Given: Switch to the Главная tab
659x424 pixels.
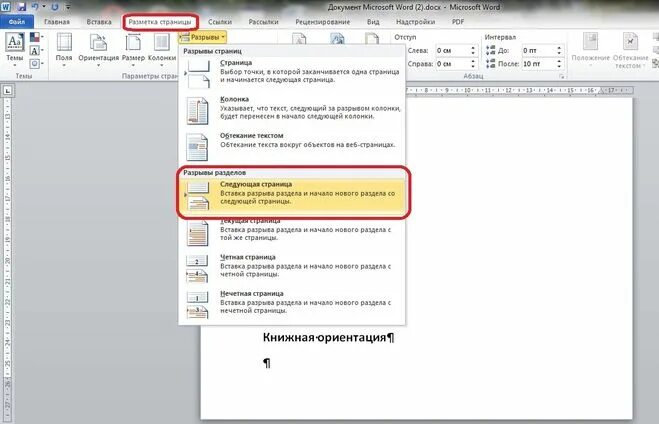Looking at the screenshot, I should [57, 21].
